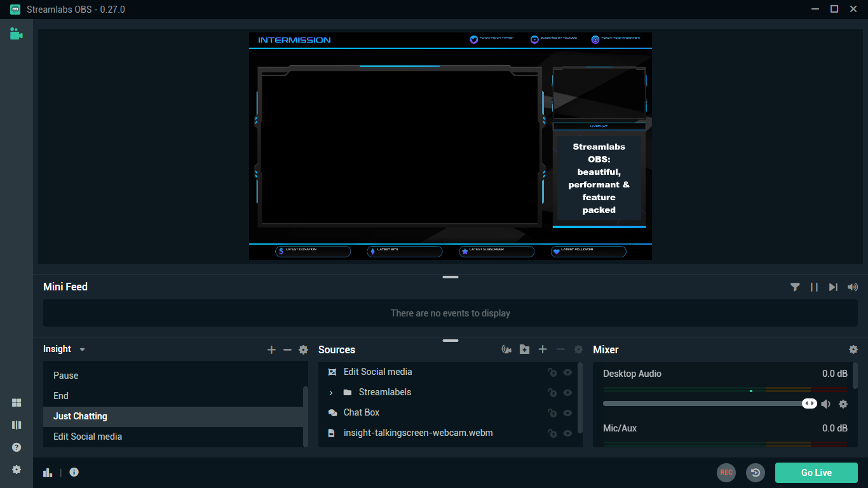Select the Chat Box source row
Viewport: 868px width, 488px height.
click(x=448, y=412)
